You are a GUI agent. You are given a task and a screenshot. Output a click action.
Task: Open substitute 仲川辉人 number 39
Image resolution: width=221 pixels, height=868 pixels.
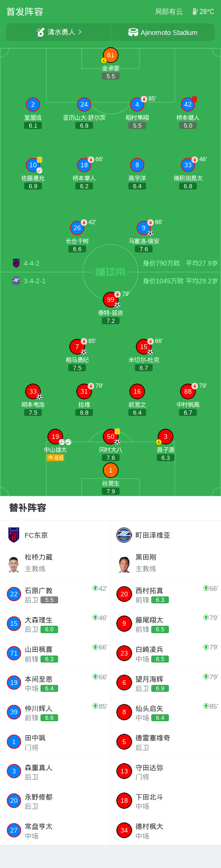click(55, 712)
